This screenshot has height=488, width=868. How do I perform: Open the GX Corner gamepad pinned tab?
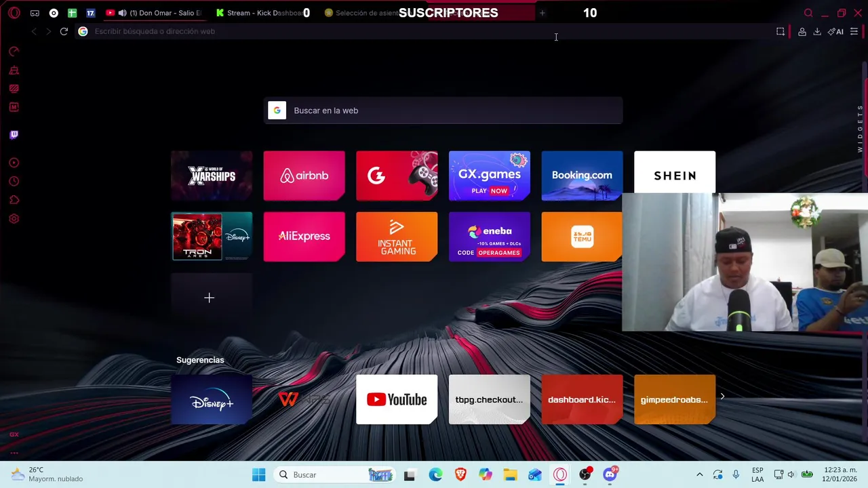(x=35, y=13)
